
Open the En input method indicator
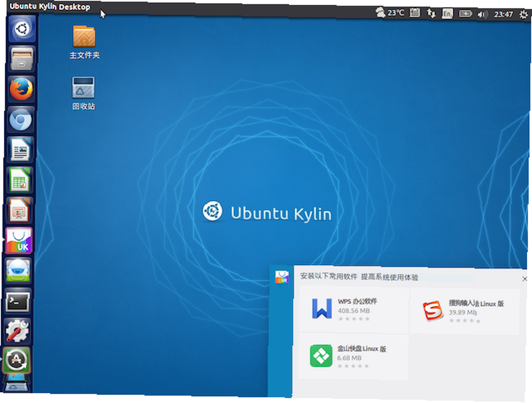[447, 14]
